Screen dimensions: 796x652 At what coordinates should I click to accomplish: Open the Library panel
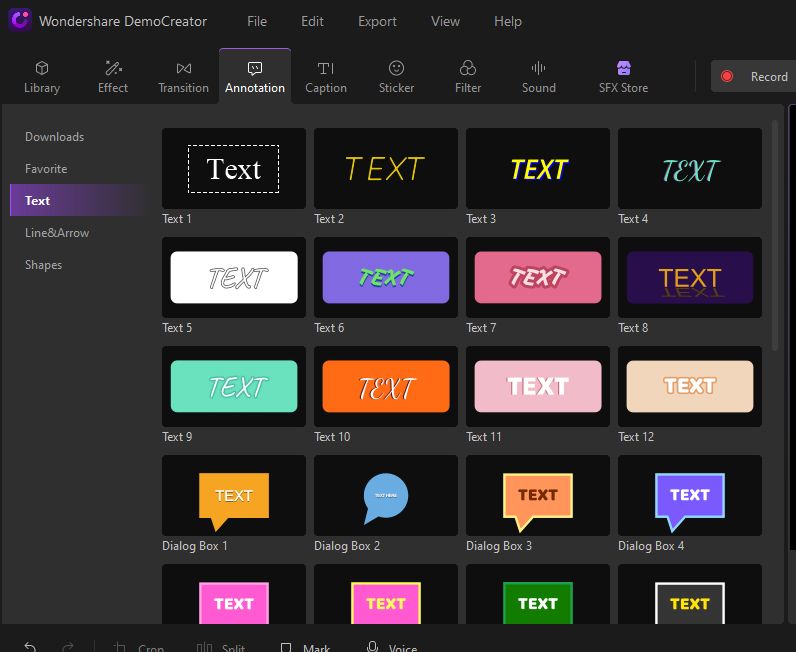(x=42, y=77)
